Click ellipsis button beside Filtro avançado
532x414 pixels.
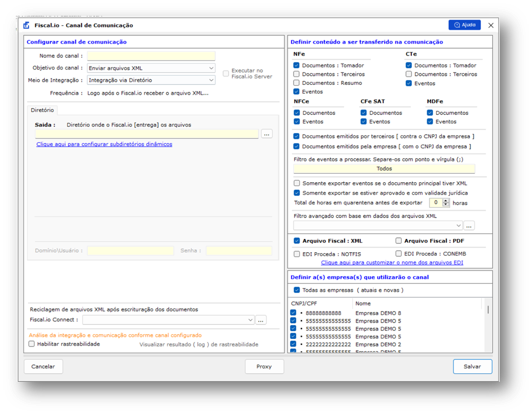coord(469,226)
